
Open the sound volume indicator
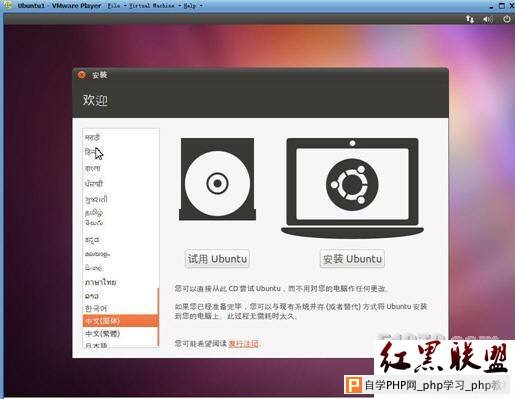pyautogui.click(x=488, y=19)
